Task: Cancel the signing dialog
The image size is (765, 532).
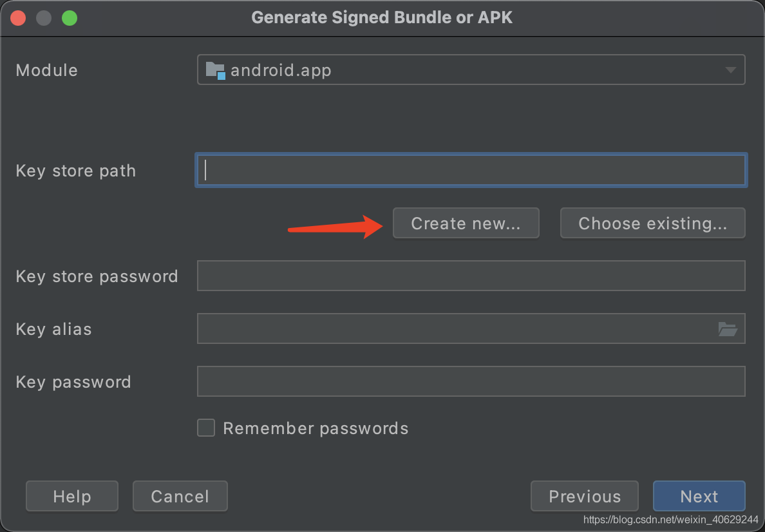Action: click(x=180, y=496)
